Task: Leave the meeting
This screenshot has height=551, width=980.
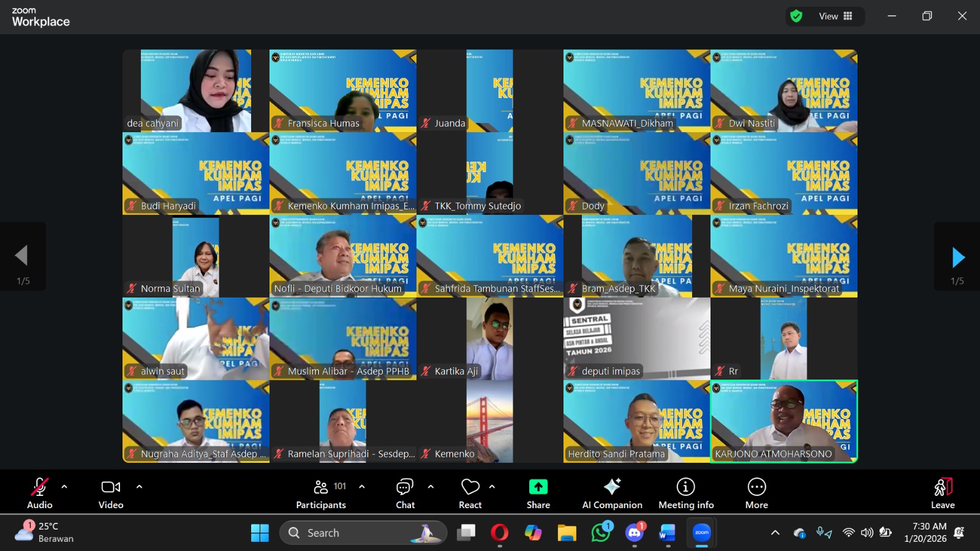Action: click(x=943, y=493)
